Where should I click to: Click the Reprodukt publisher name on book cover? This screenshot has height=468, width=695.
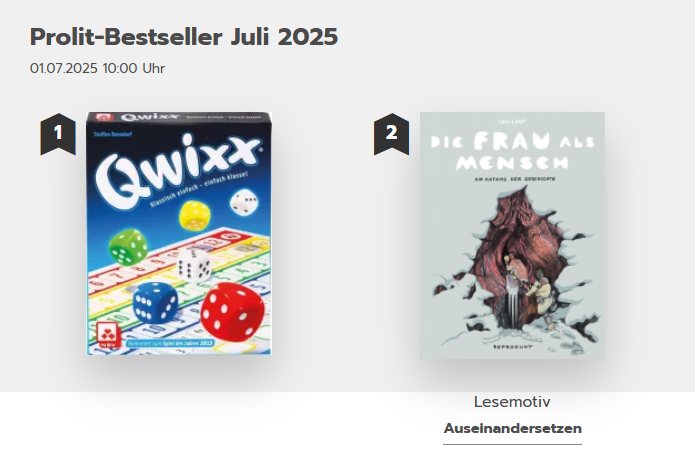(512, 347)
